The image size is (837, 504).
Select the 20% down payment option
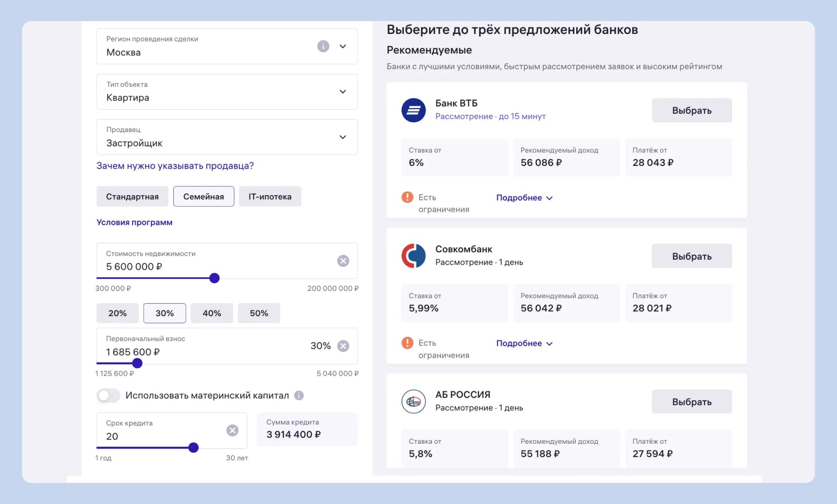(117, 313)
